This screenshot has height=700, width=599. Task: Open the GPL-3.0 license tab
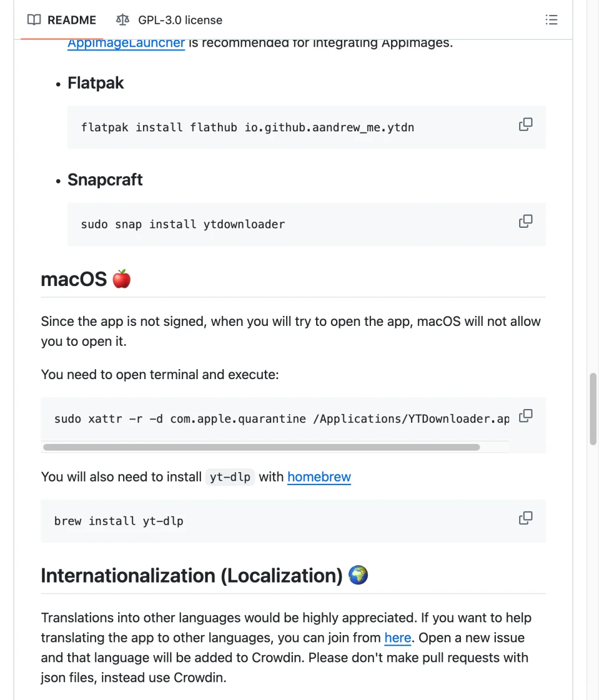tap(169, 20)
